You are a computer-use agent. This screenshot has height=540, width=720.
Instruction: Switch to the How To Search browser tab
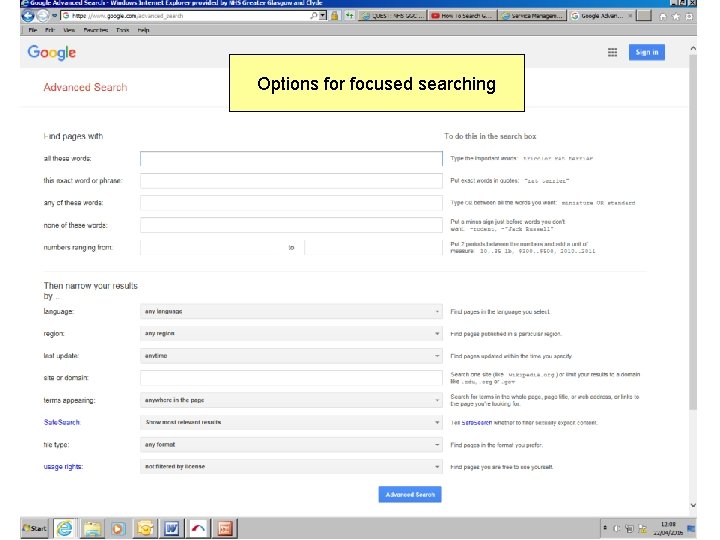point(462,16)
